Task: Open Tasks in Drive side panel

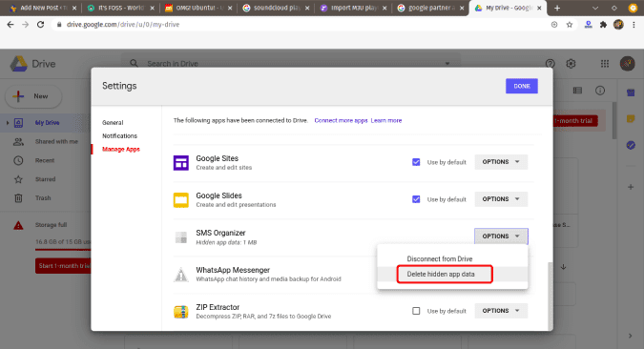Action: (631, 145)
